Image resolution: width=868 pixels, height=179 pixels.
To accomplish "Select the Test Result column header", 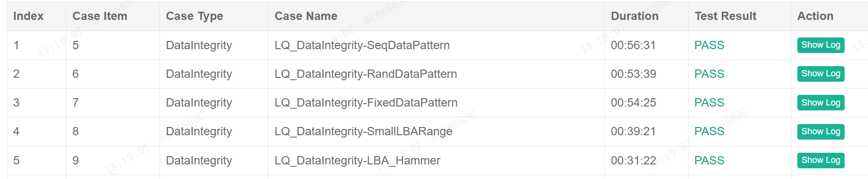I will (726, 16).
